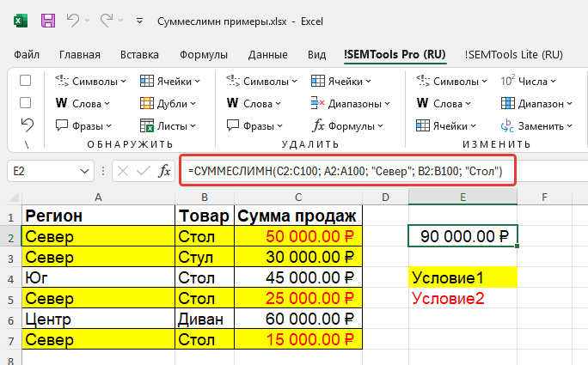Image resolution: width=588 pixels, height=365 pixels.
Task: Switch to the Главная tab
Action: [x=80, y=55]
